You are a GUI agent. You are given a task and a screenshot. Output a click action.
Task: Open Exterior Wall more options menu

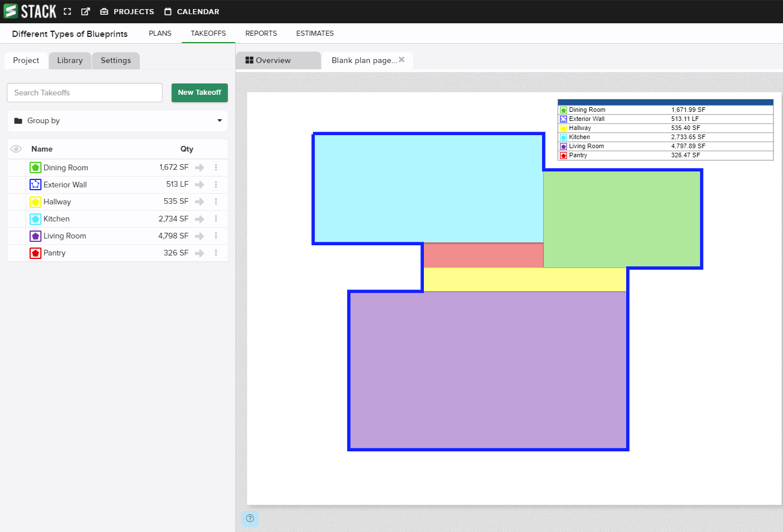[x=216, y=185]
